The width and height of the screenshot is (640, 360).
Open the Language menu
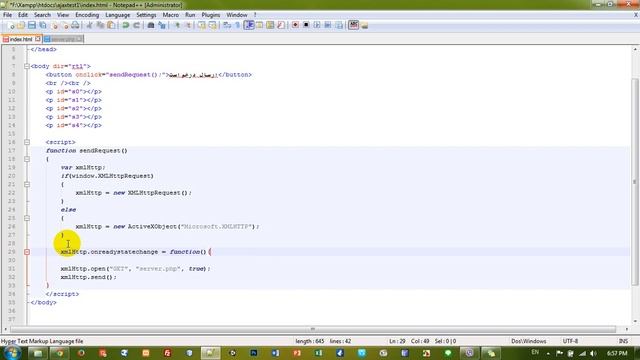pos(118,15)
